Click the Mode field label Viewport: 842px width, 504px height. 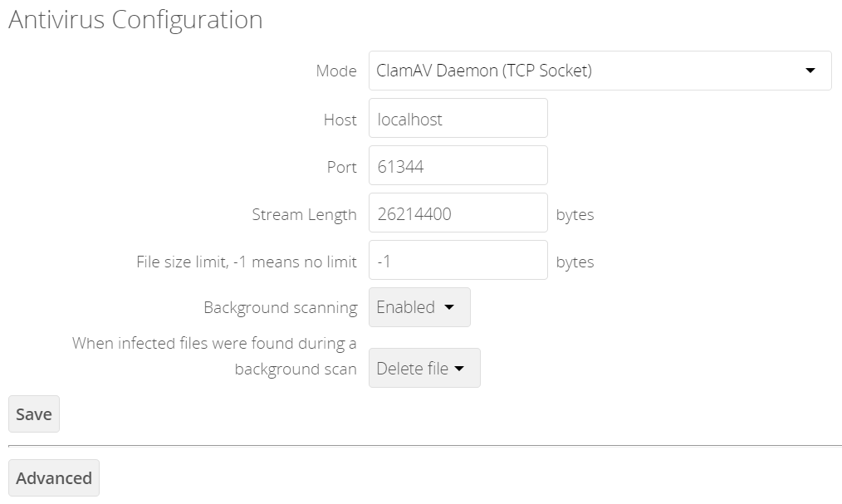(335, 71)
